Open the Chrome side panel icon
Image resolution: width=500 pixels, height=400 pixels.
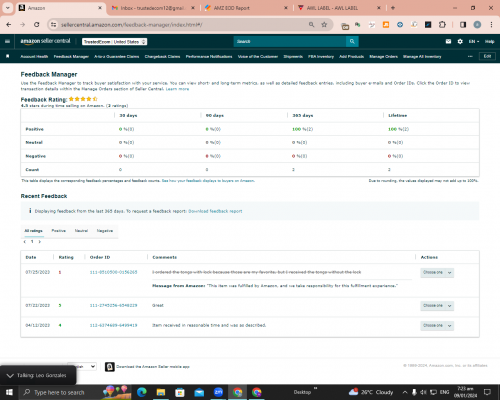pyautogui.click(x=463, y=25)
